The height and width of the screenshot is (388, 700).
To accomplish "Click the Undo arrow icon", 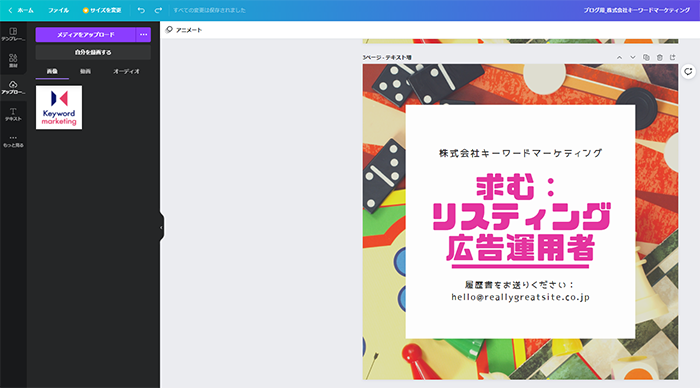I will [141, 10].
